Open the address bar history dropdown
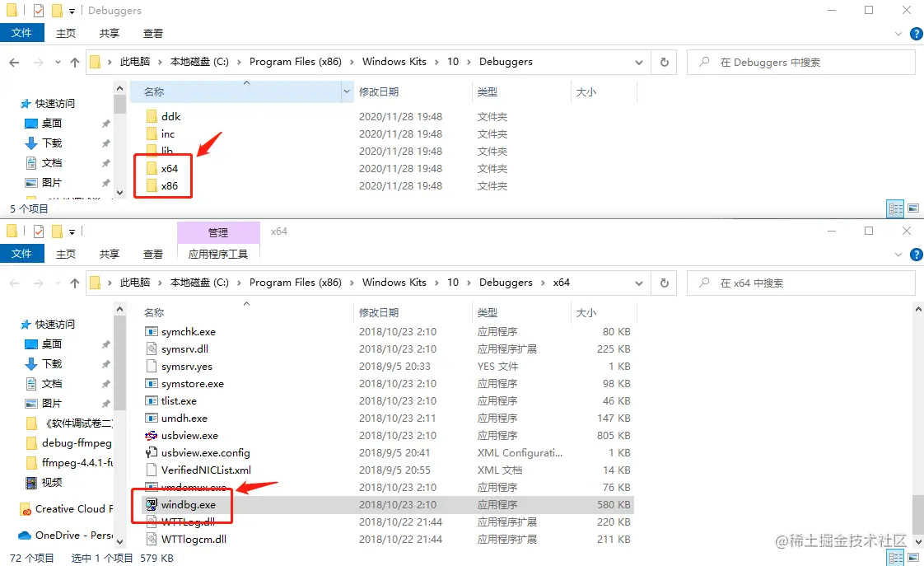Image resolution: width=924 pixels, height=566 pixels. click(639, 283)
